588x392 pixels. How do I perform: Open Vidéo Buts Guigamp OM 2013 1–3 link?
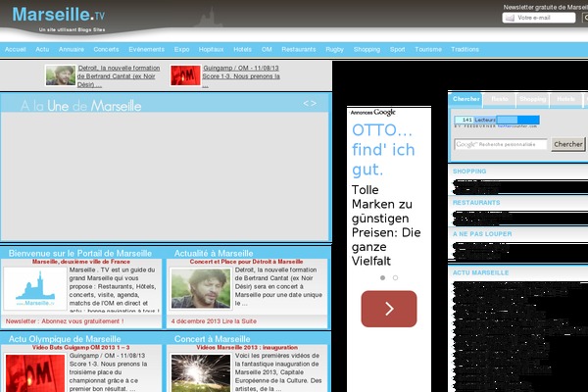click(x=81, y=347)
